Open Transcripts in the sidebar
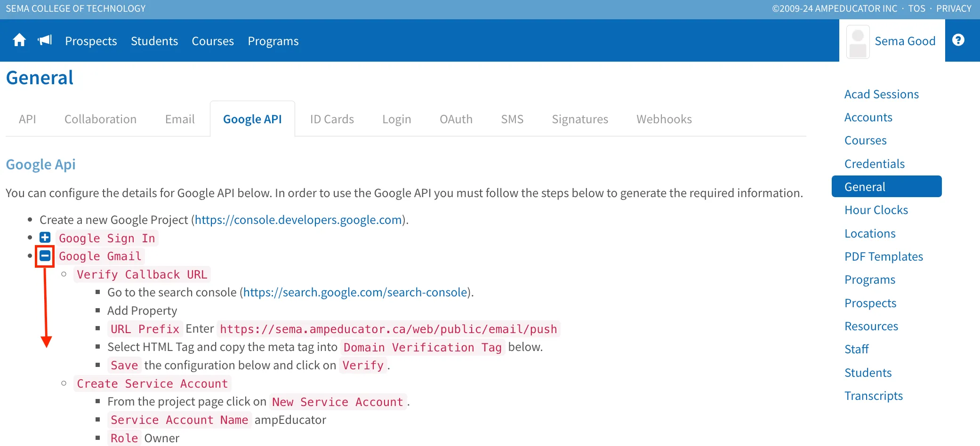 (x=873, y=396)
